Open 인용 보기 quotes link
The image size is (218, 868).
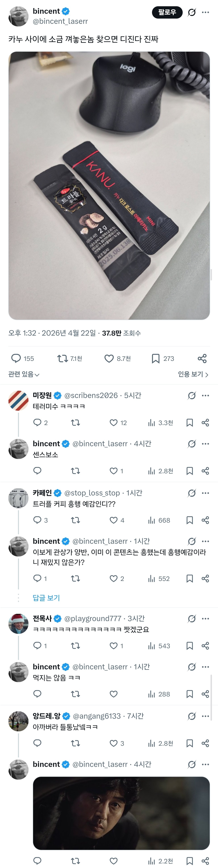click(193, 374)
